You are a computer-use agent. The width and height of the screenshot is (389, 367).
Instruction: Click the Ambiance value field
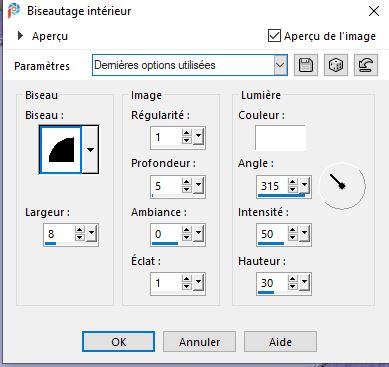(x=166, y=234)
